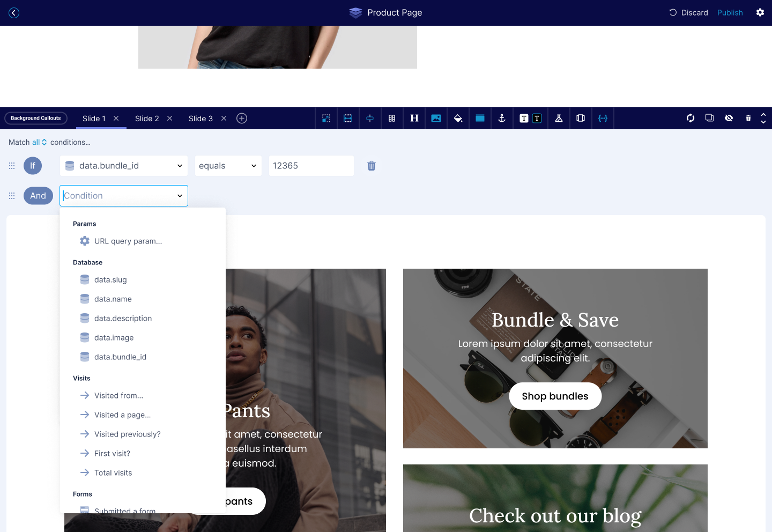Click the curly braces code icon
This screenshot has height=532, width=772.
coord(603,119)
